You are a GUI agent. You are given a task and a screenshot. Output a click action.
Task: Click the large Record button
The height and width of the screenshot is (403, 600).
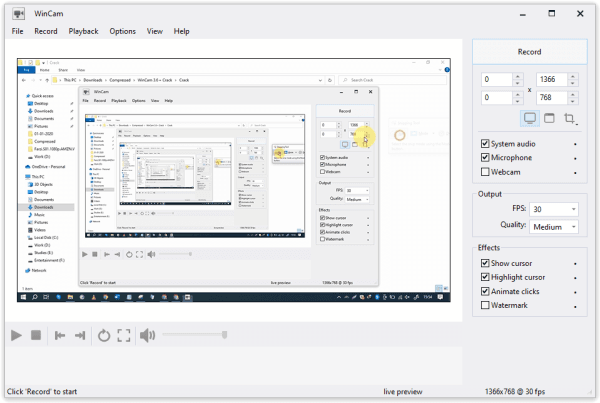click(x=530, y=52)
